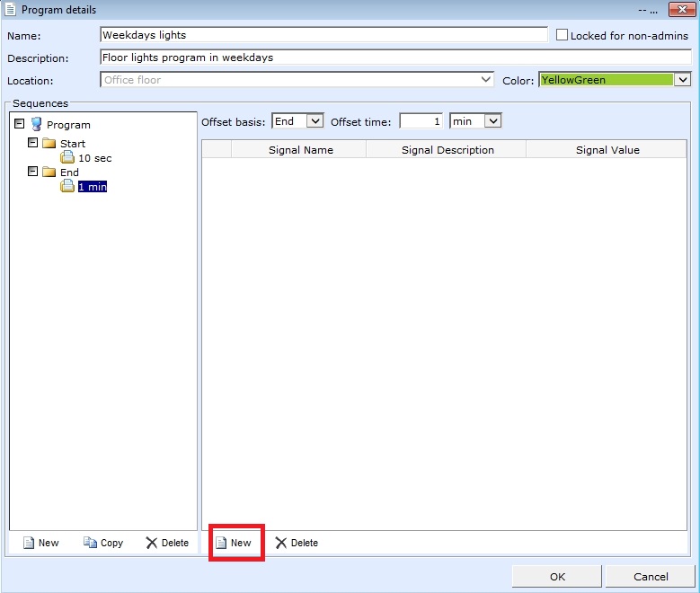Viewport: 700px width, 593px height.
Task: Click in the Name text field
Action: [x=323, y=35]
